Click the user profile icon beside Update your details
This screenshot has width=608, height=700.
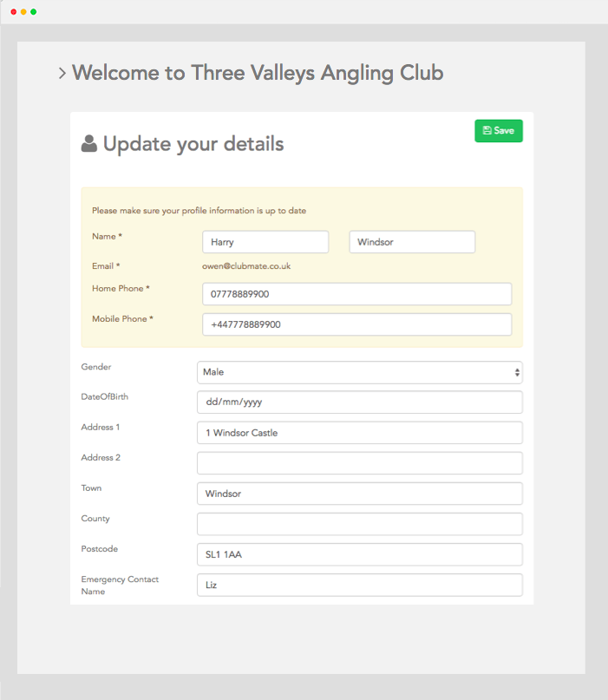coord(89,144)
